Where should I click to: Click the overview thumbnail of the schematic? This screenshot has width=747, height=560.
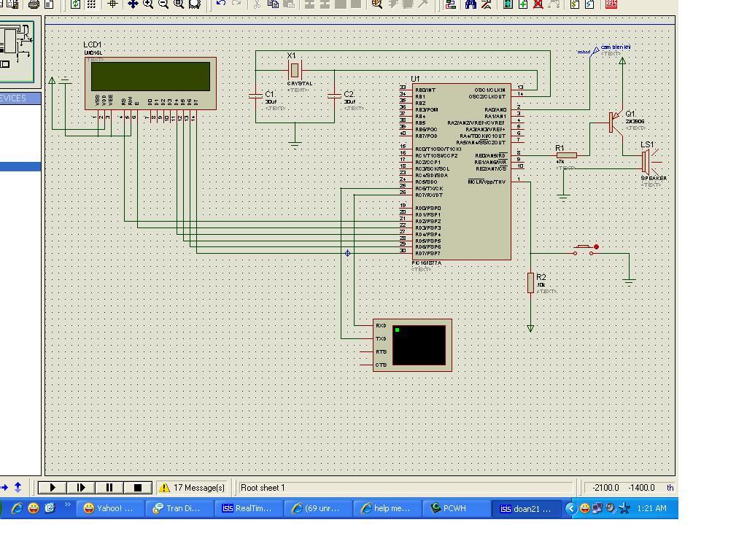coord(17,51)
